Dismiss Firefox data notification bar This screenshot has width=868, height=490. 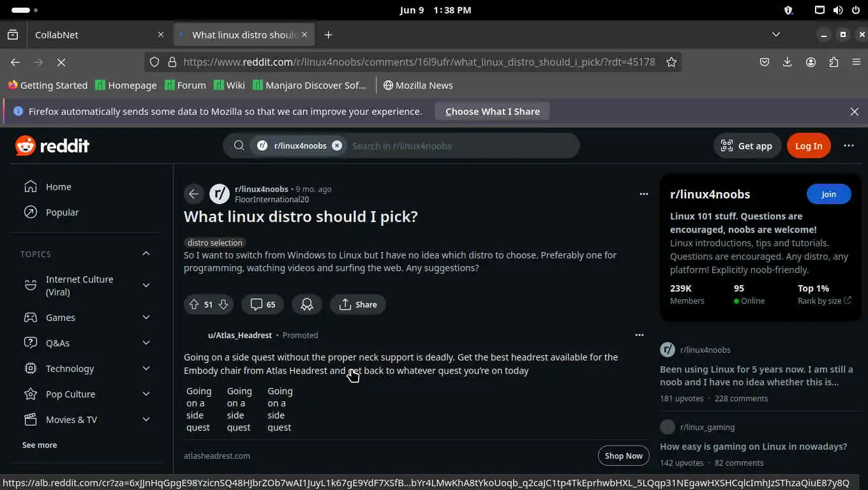(x=855, y=111)
